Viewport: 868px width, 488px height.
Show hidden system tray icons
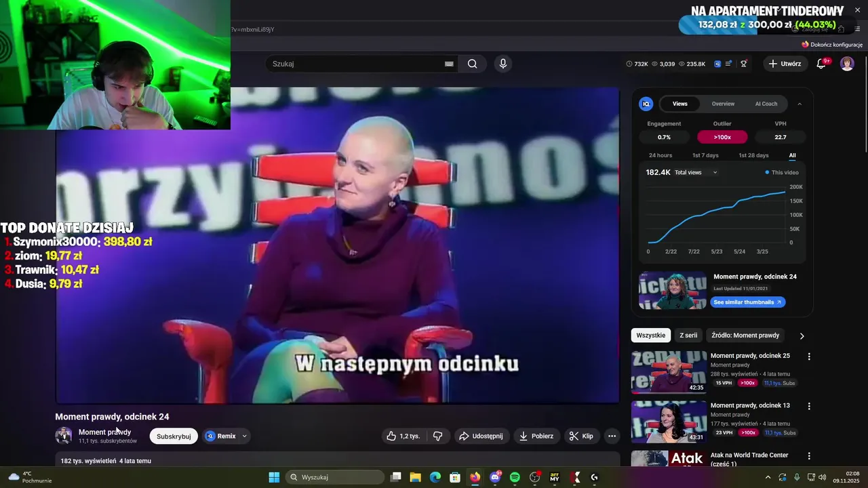(768, 477)
